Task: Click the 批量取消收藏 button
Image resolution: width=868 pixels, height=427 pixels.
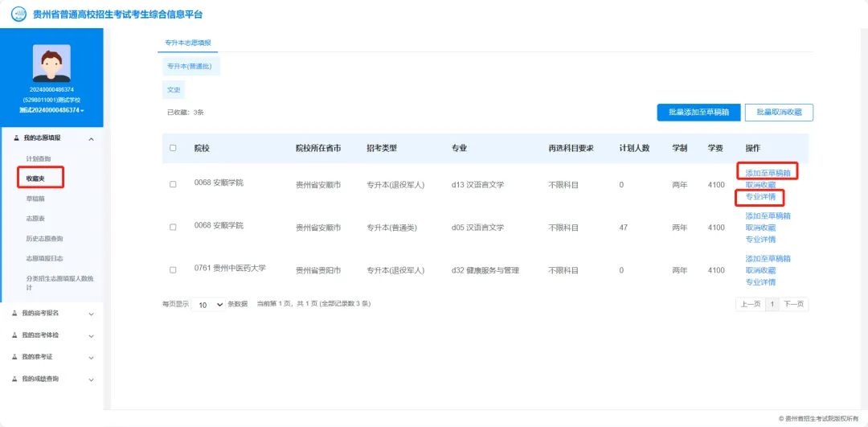Action: 779,113
